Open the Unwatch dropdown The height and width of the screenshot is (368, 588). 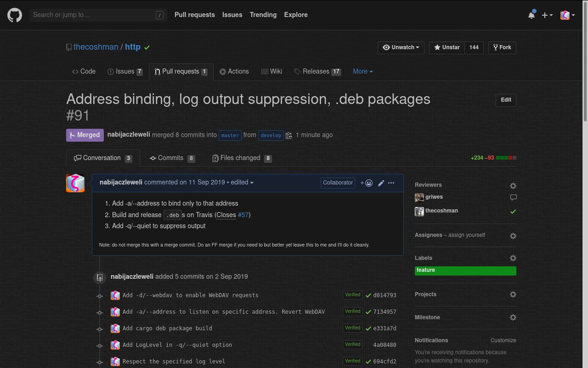[x=401, y=47]
